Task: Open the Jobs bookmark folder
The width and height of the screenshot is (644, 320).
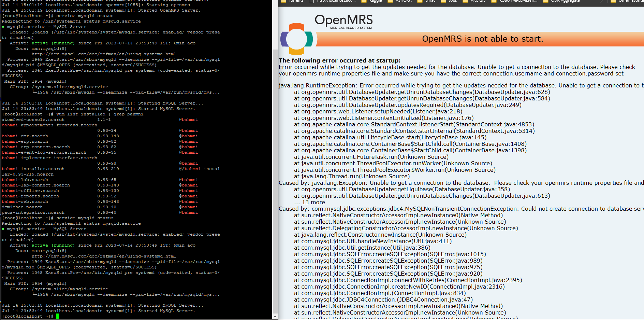Action: (x=449, y=1)
